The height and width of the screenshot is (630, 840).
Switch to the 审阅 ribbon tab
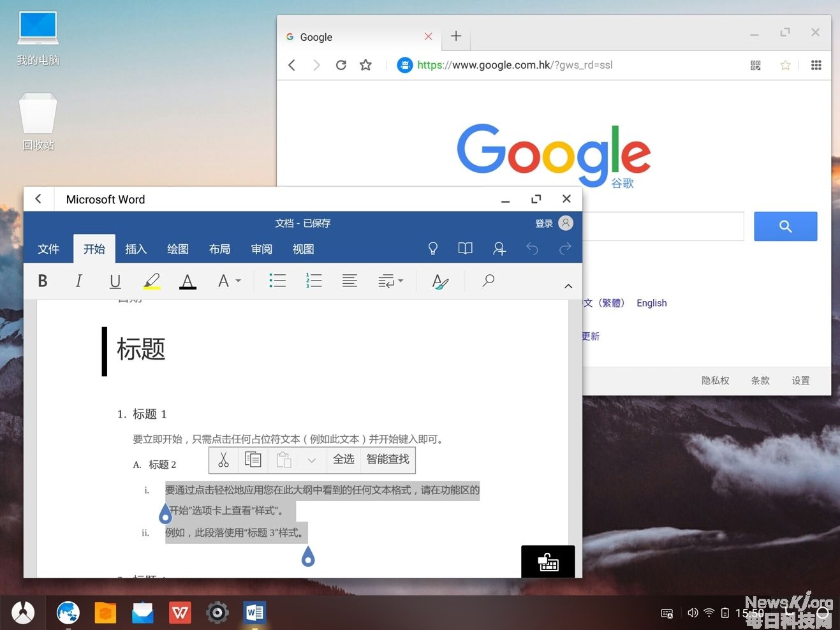click(x=262, y=249)
